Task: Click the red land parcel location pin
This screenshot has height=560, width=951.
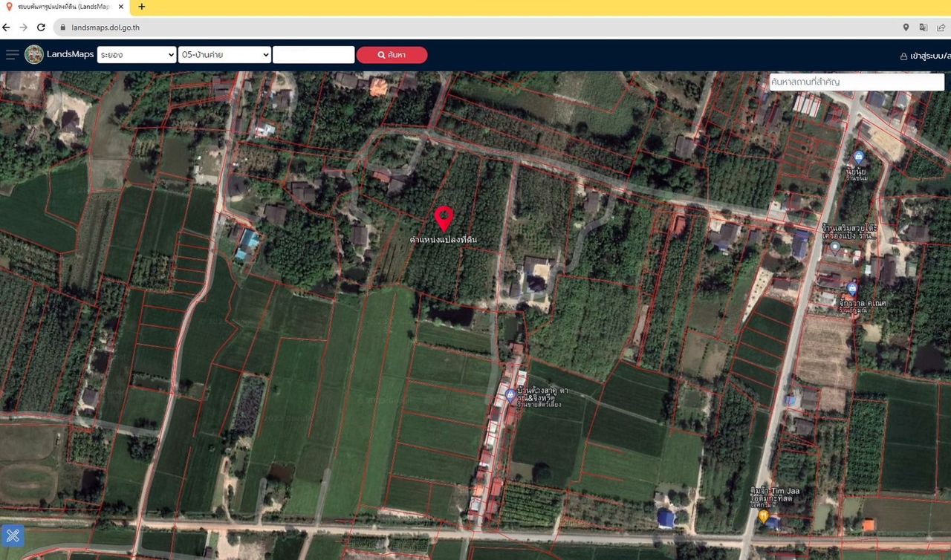Action: coord(444,219)
